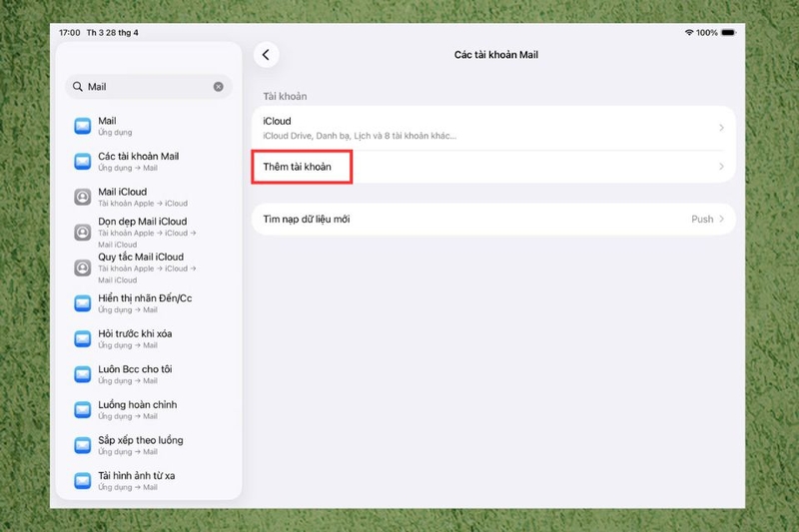Tap the back chevron button
The height and width of the screenshot is (532, 799).
[266, 55]
